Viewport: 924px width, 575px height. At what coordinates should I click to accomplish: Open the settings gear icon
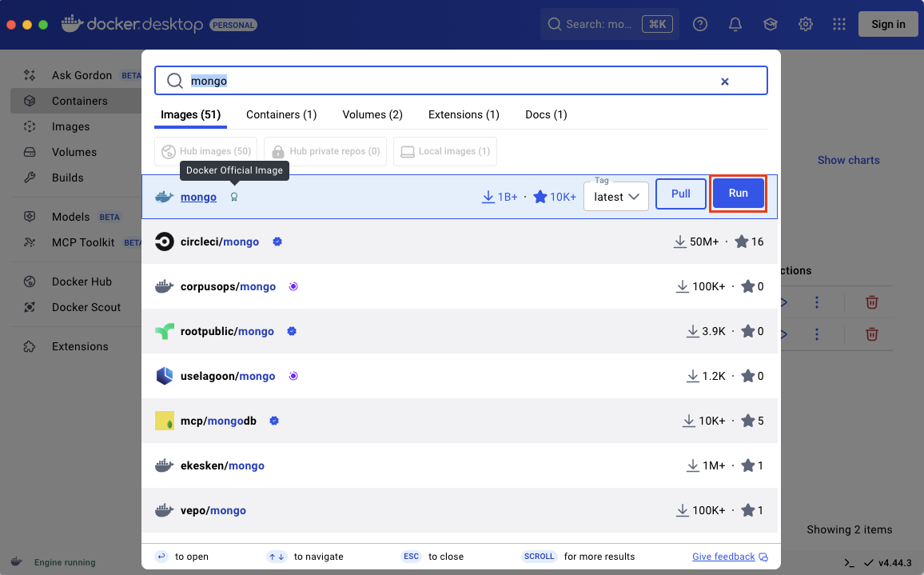806,24
